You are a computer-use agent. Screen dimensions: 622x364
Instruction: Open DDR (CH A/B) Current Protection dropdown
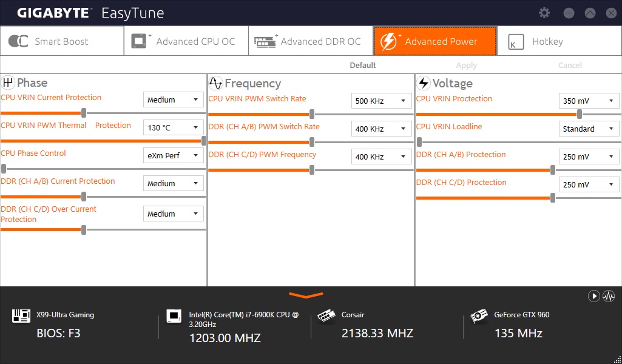tap(174, 184)
